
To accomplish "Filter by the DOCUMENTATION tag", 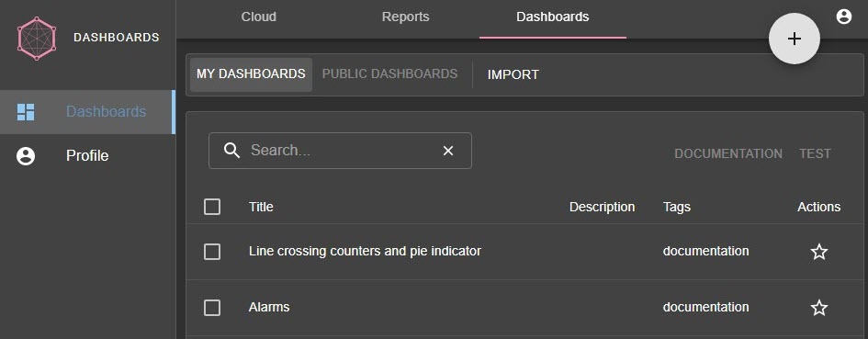I will (x=728, y=154).
